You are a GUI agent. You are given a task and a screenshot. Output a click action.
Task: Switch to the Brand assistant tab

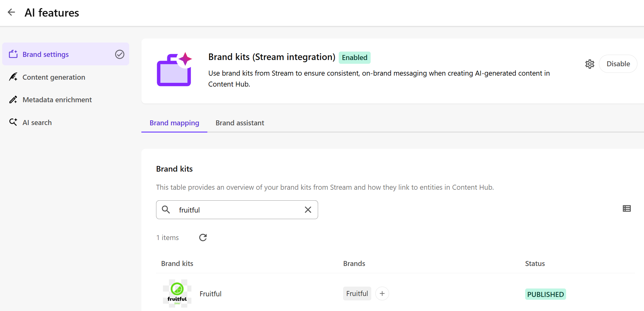(x=240, y=123)
